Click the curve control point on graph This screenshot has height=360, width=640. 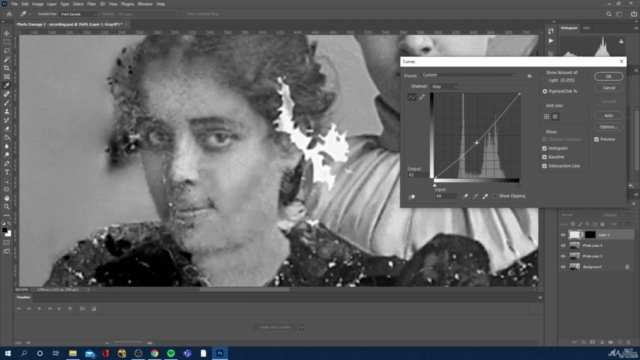(x=476, y=142)
